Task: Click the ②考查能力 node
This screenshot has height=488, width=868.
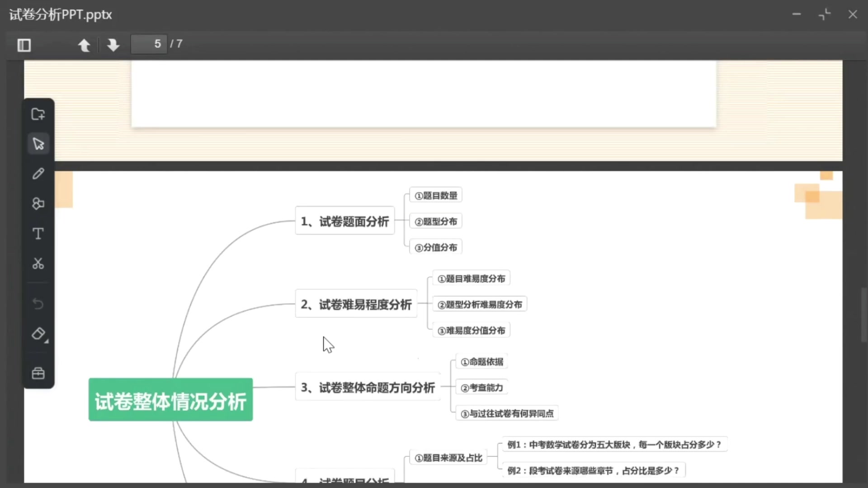Action: [x=482, y=388]
